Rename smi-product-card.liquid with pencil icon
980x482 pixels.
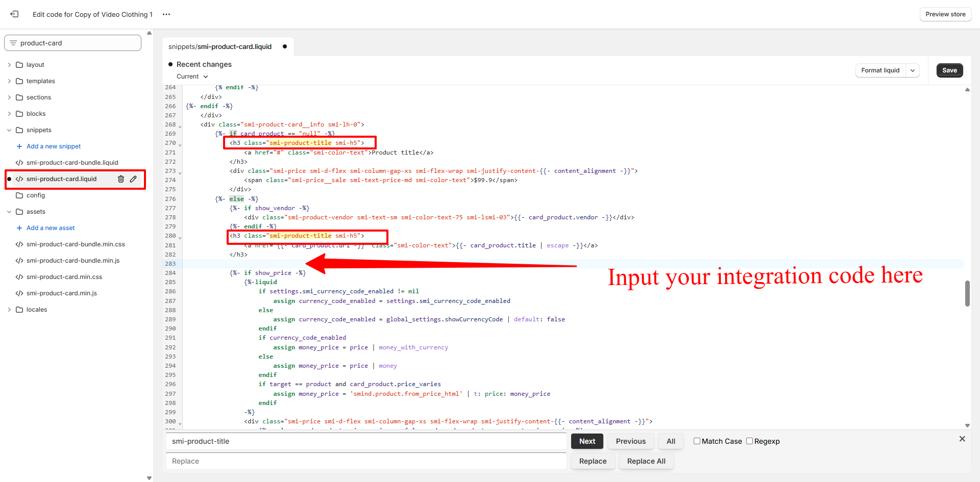click(133, 179)
